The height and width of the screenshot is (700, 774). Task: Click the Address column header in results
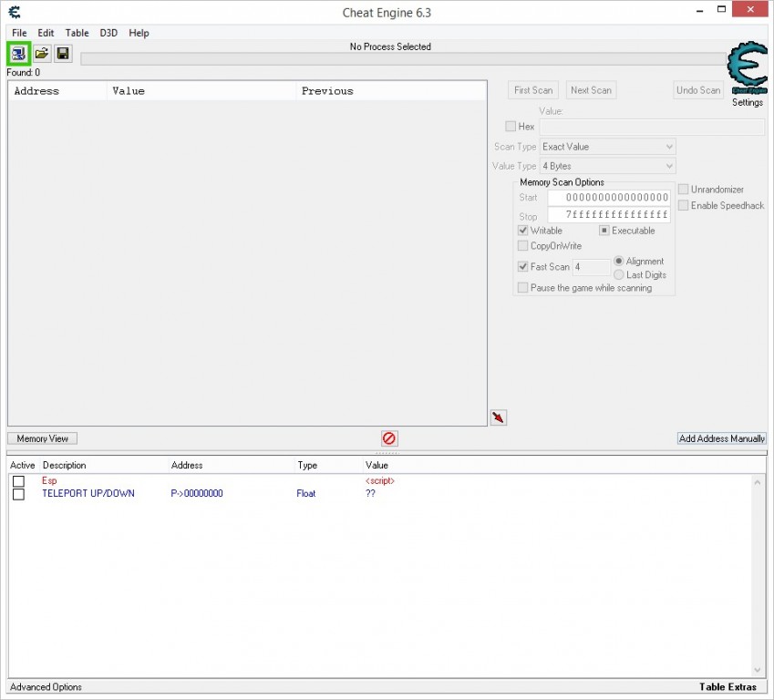[x=57, y=91]
